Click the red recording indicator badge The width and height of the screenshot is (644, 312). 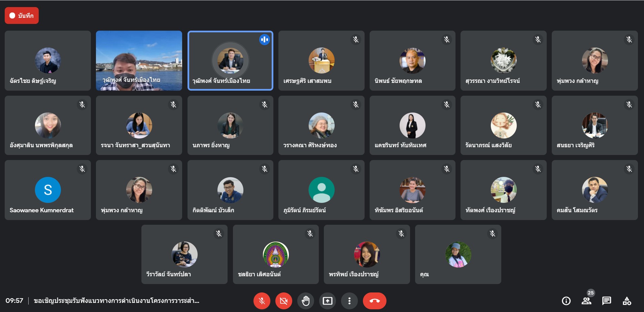pos(22,15)
